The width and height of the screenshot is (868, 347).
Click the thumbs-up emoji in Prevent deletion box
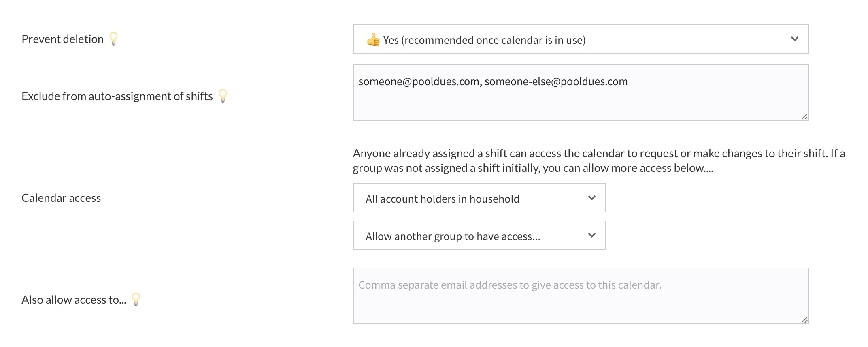pos(373,40)
